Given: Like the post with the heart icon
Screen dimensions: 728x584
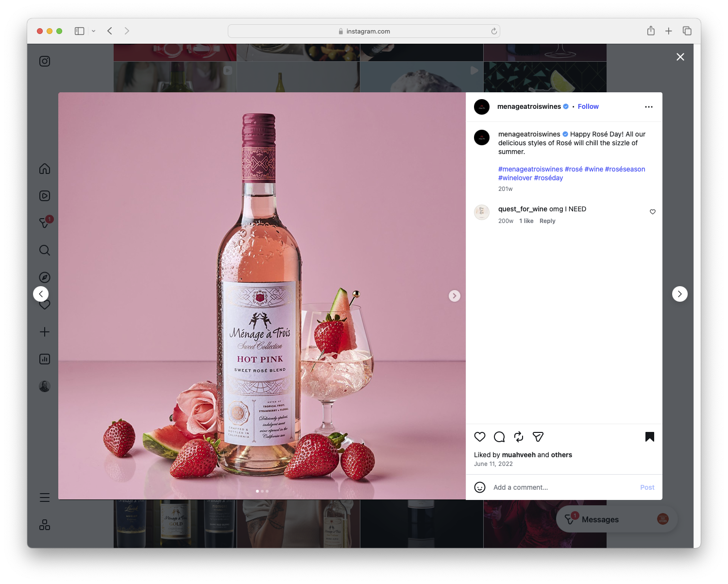Looking at the screenshot, I should (x=479, y=437).
